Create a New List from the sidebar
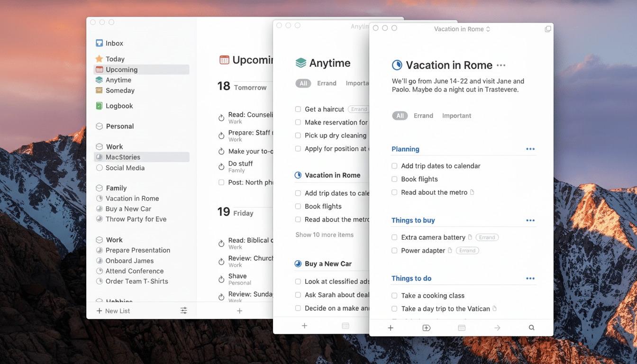This screenshot has width=637, height=364. [112, 310]
